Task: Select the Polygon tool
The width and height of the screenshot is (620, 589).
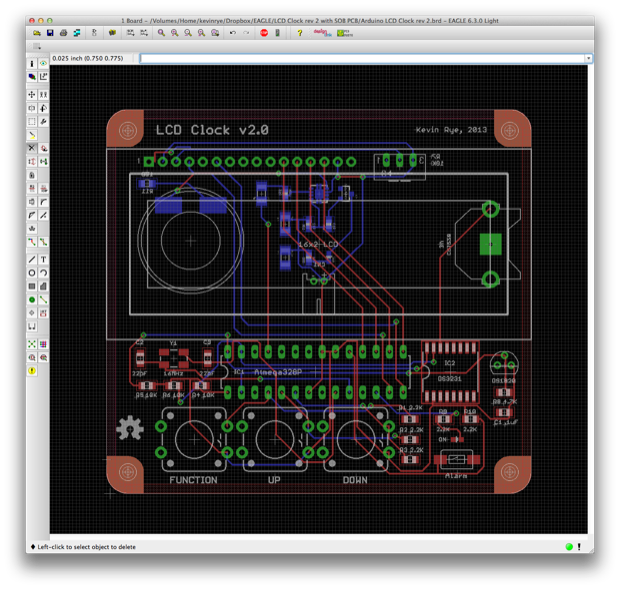Action: [43, 286]
